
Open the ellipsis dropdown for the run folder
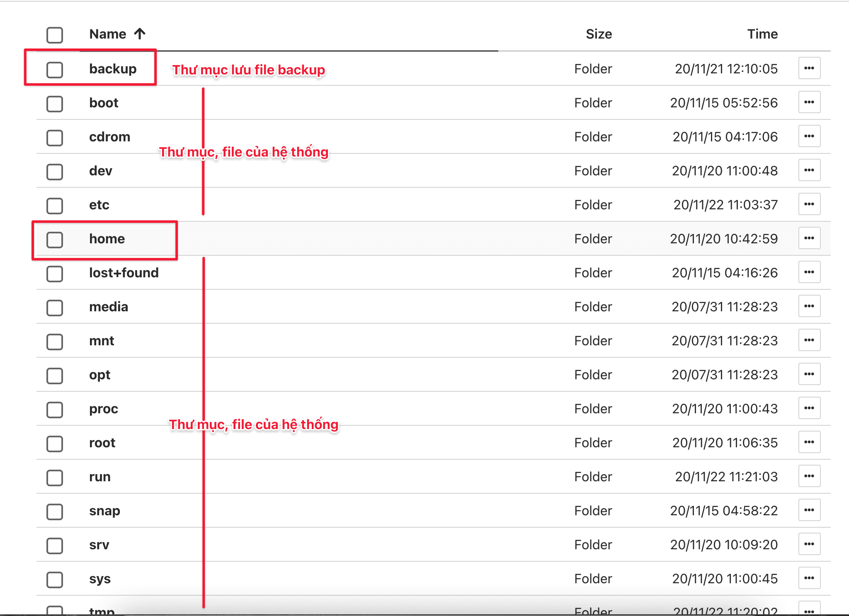pos(809,476)
